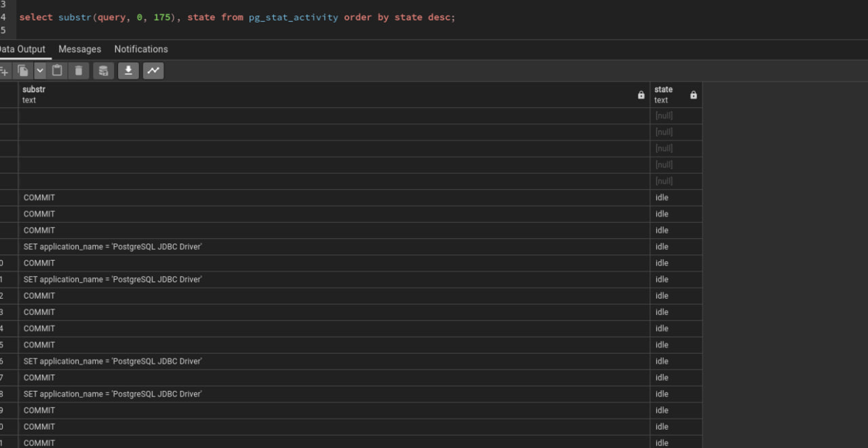This screenshot has width=868, height=448.
Task: Copy selected rows with copy icon
Action: point(23,71)
